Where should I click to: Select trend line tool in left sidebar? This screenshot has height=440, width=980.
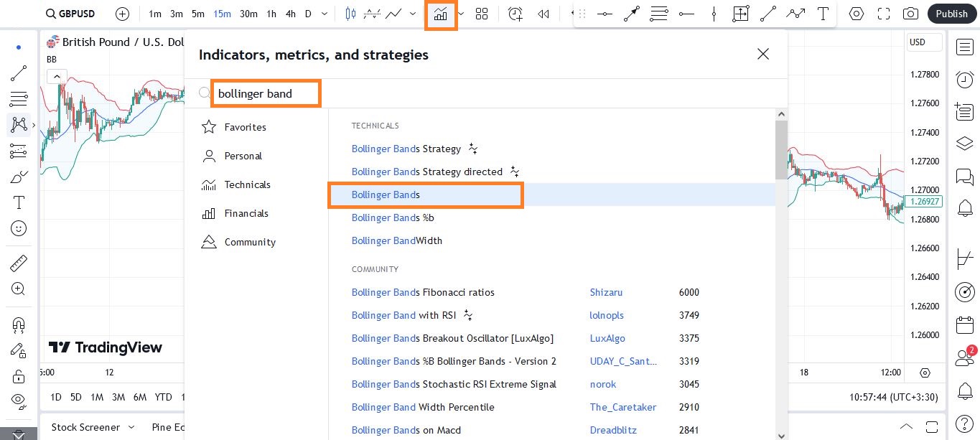point(19,73)
